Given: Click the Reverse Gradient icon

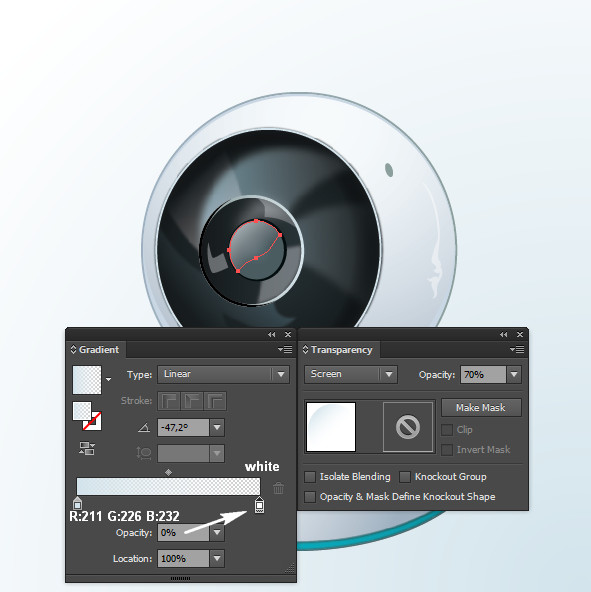Looking at the screenshot, I should pyautogui.click(x=87, y=448).
